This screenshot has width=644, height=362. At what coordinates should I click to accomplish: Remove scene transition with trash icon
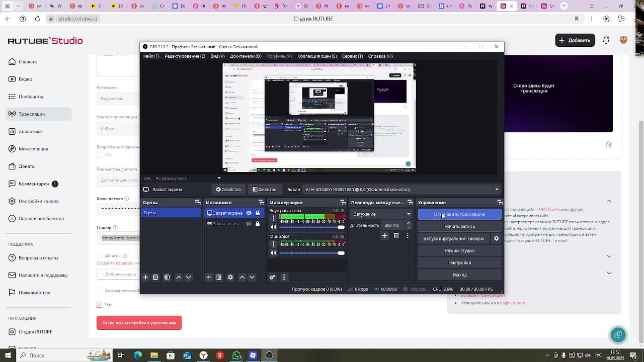(x=396, y=236)
